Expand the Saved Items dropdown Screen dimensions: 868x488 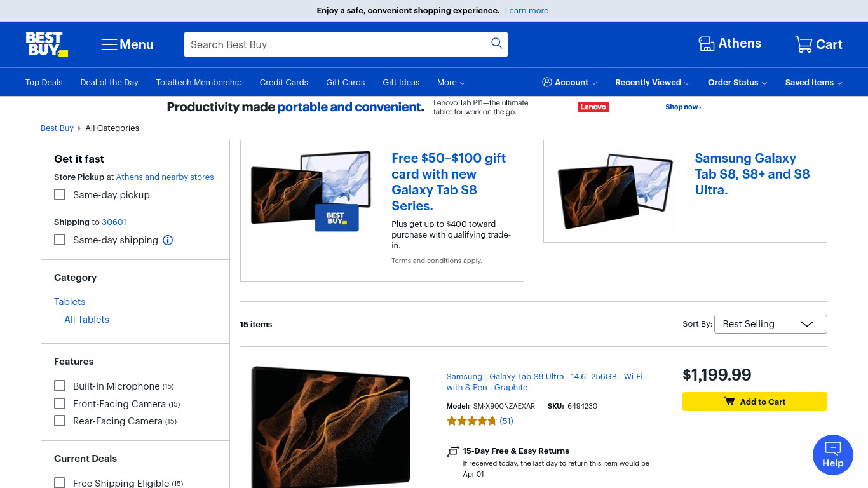(813, 83)
